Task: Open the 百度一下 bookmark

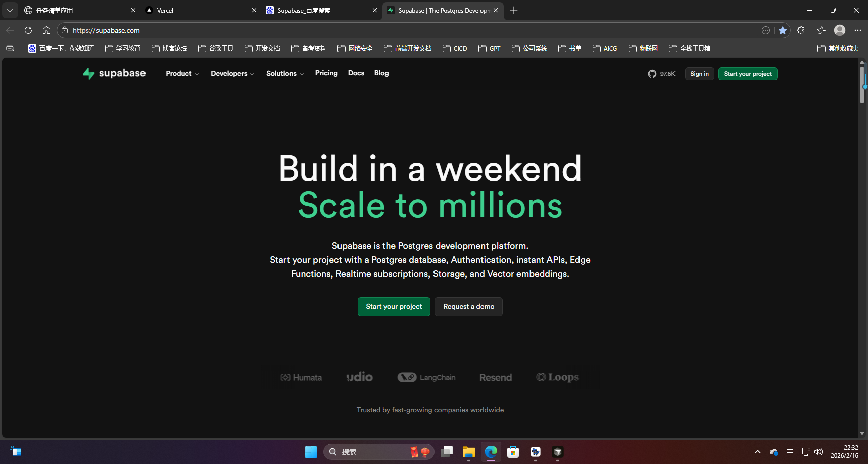Action: [61, 49]
